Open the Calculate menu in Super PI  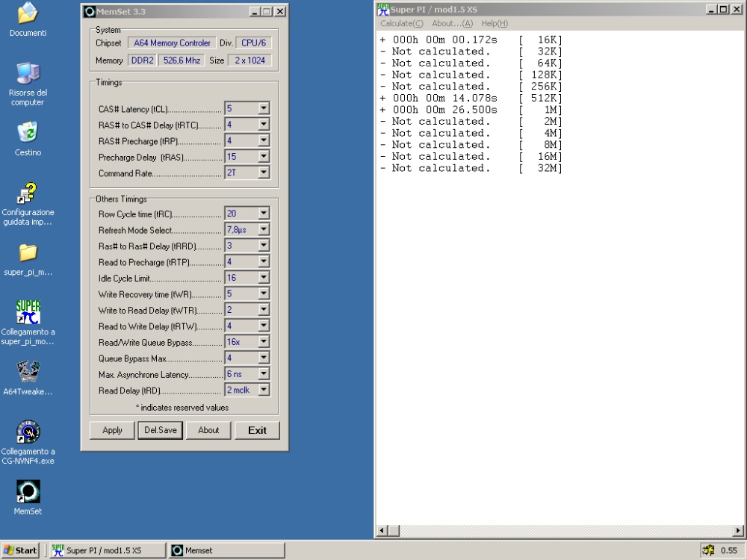click(x=402, y=23)
